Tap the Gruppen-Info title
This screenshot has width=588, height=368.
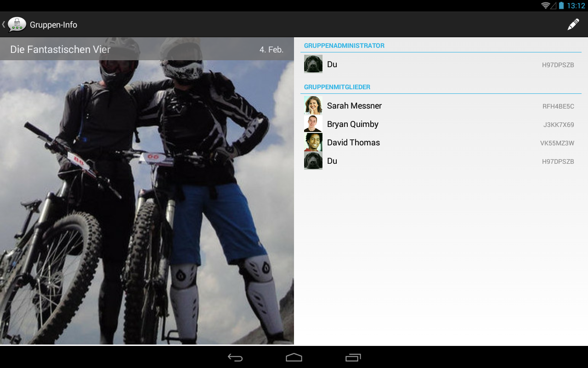[53, 25]
